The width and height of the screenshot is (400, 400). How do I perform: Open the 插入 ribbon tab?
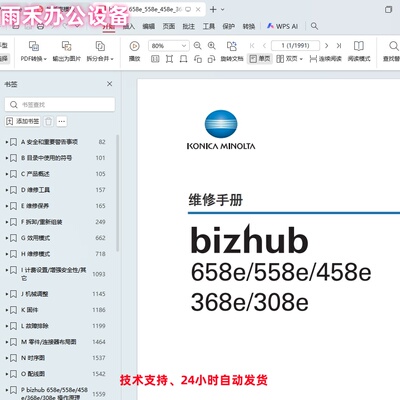pyautogui.click(x=129, y=26)
